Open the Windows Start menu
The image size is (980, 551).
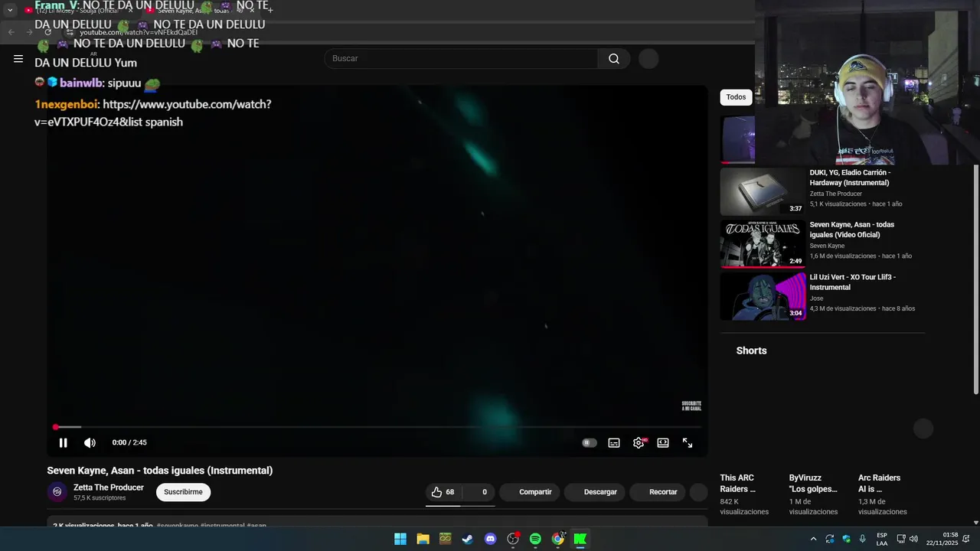click(x=400, y=539)
